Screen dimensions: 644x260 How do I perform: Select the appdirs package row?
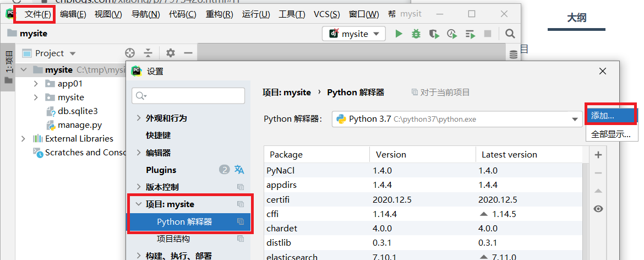click(x=423, y=185)
